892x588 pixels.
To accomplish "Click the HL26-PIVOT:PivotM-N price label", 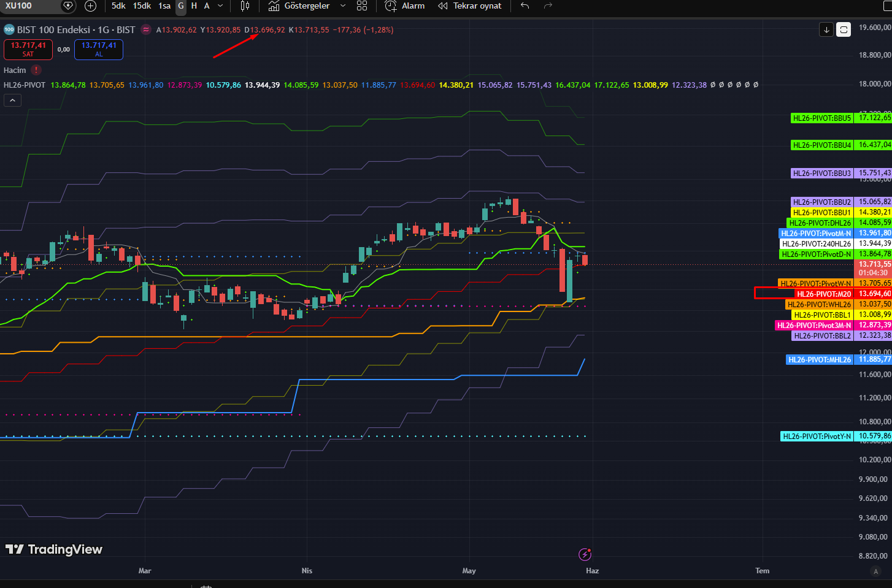I will tap(815, 234).
